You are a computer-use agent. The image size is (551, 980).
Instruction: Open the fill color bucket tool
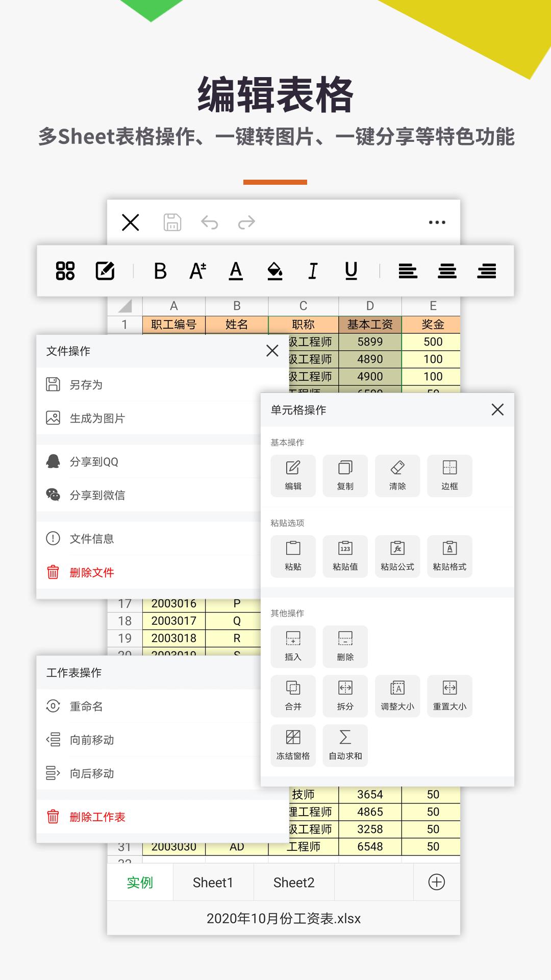(x=275, y=271)
